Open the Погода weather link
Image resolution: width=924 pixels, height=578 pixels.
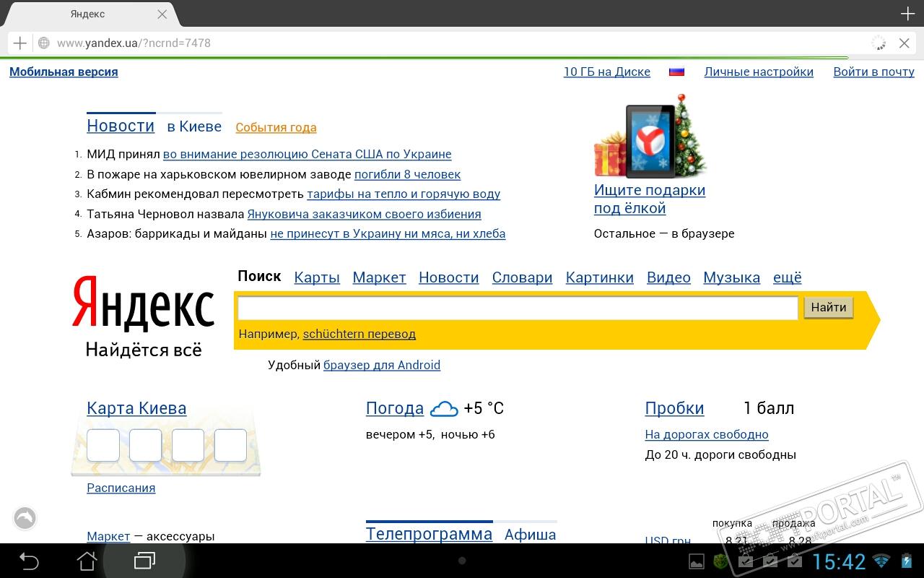[x=395, y=408]
